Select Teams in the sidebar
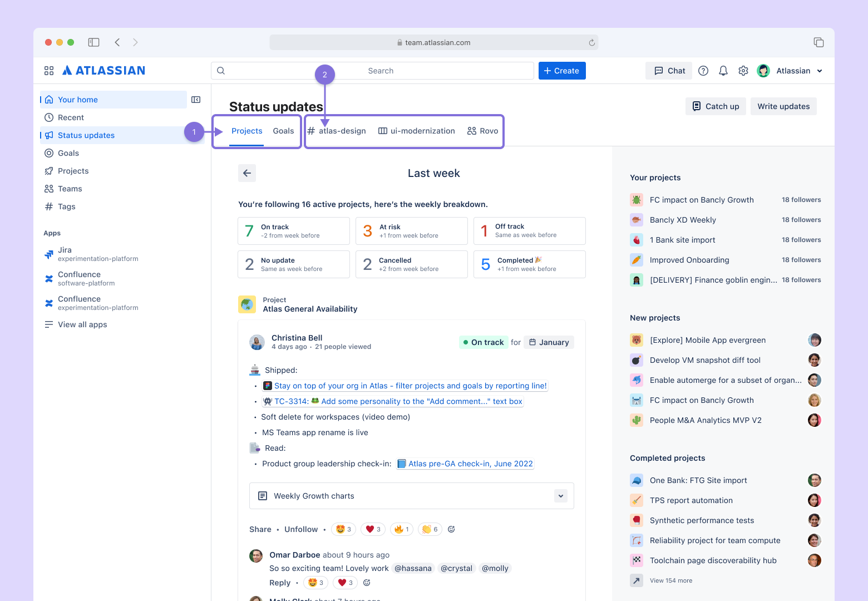 pyautogui.click(x=70, y=188)
